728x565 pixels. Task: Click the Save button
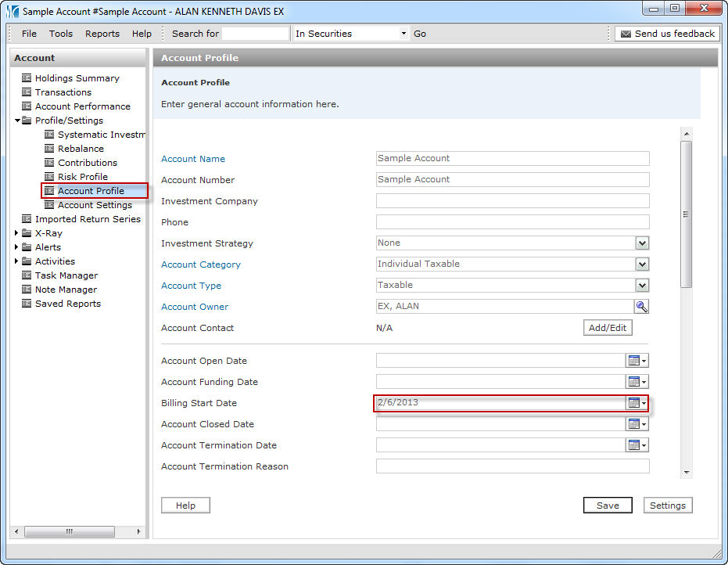point(608,506)
